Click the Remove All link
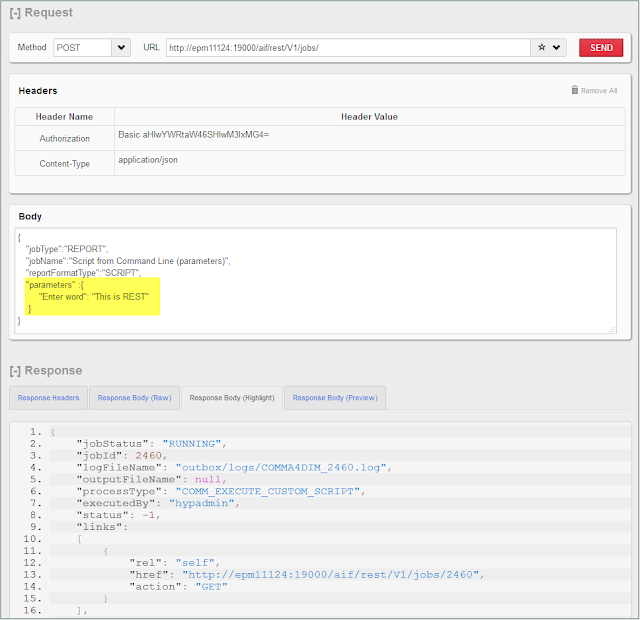640x620 pixels. tap(599, 91)
